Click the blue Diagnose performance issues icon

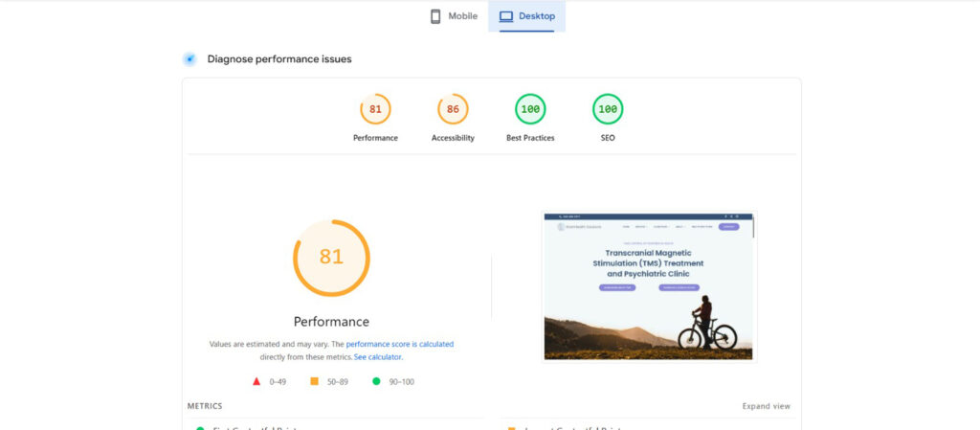tap(189, 59)
